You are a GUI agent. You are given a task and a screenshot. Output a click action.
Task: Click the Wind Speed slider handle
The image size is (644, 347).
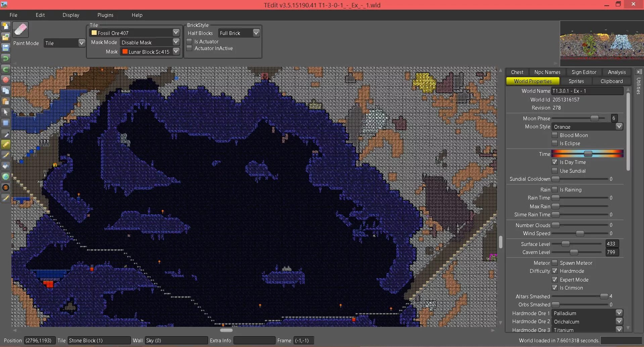click(580, 233)
